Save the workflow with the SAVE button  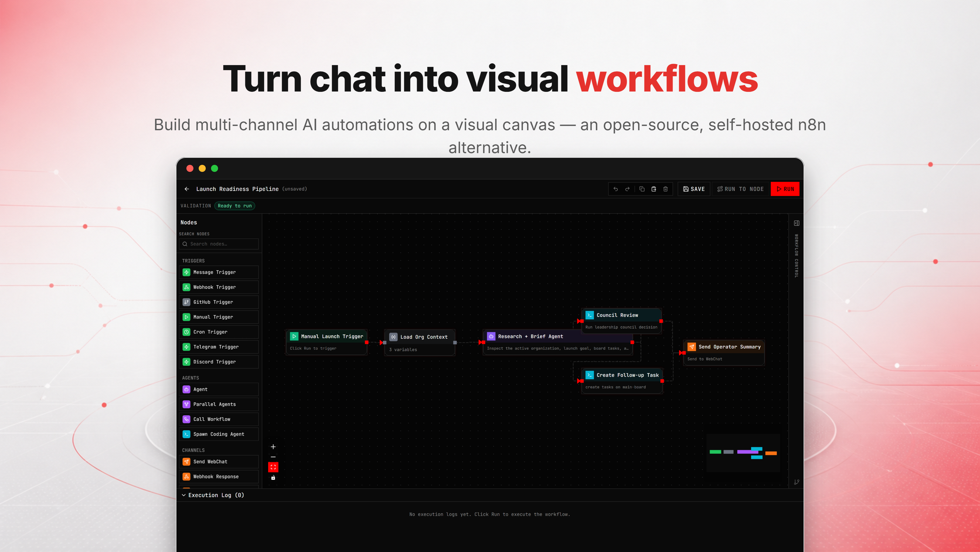[x=694, y=189]
